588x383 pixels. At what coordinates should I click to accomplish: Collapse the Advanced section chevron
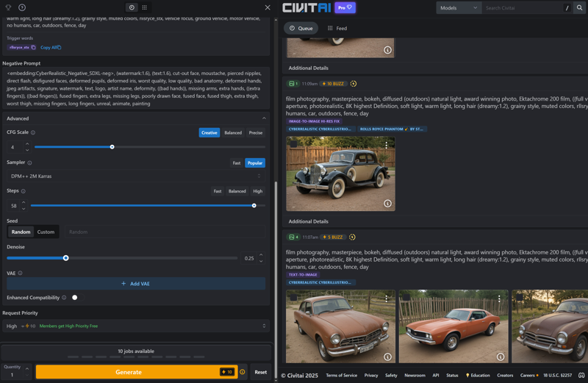(x=264, y=118)
